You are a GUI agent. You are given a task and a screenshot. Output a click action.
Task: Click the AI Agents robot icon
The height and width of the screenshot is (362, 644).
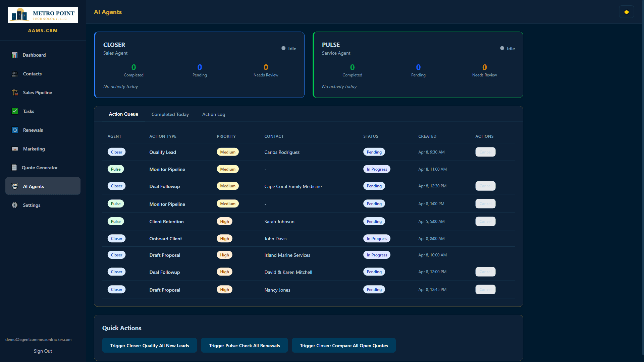(x=15, y=186)
